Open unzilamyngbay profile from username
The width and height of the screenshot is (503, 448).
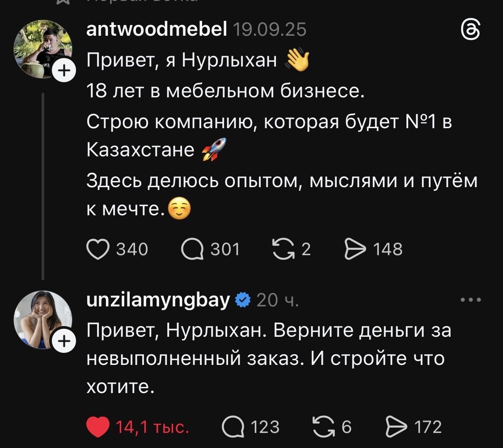[x=157, y=300]
